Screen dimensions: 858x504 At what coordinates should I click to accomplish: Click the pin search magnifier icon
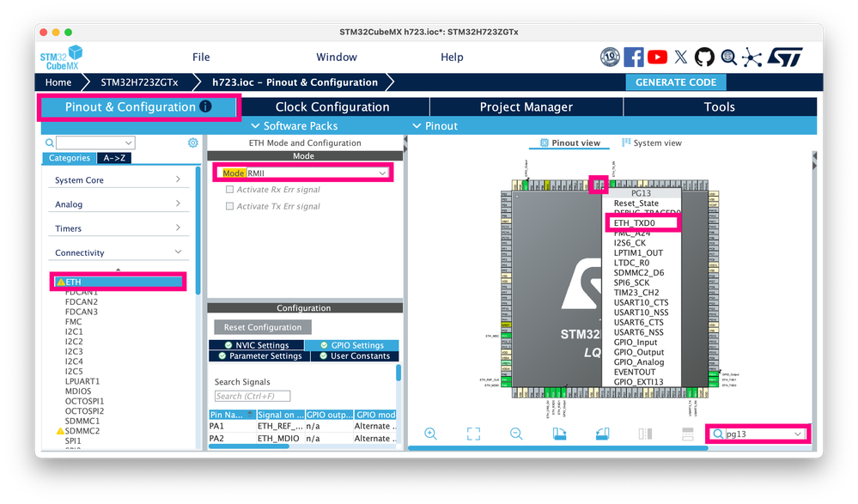tap(717, 434)
